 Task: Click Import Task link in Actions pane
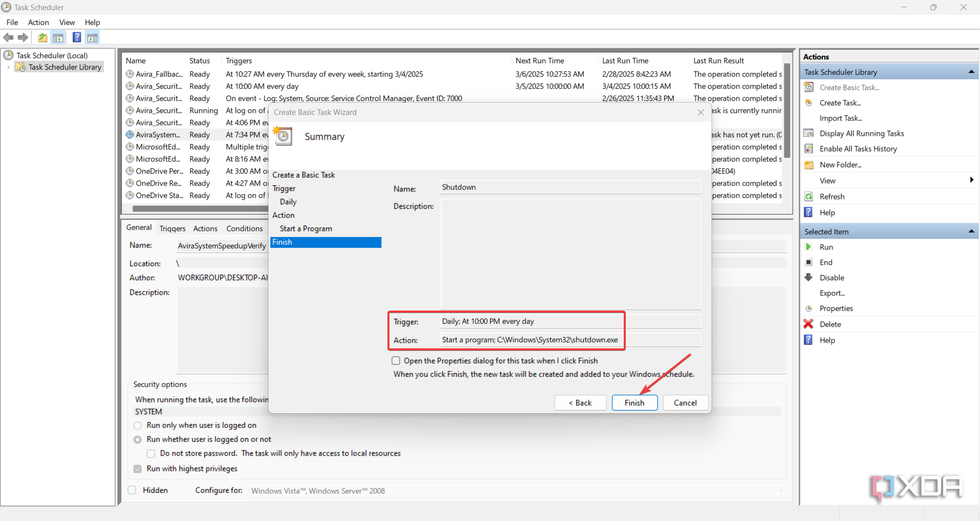(x=841, y=118)
